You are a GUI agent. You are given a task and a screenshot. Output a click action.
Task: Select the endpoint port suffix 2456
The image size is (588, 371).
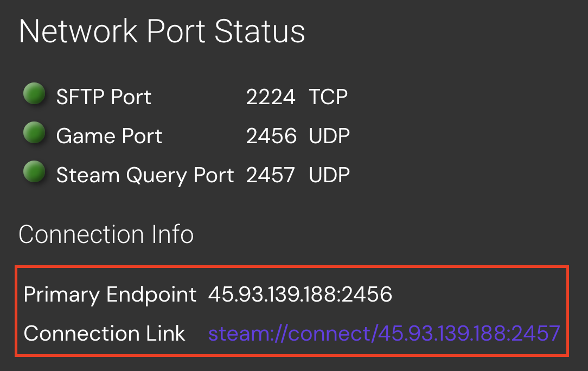368,295
